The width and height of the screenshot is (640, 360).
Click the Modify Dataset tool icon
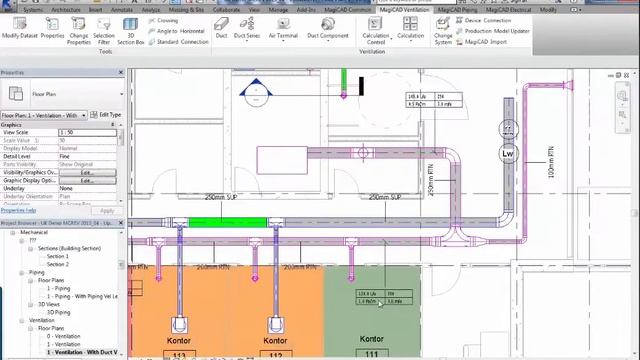pyautogui.click(x=20, y=24)
